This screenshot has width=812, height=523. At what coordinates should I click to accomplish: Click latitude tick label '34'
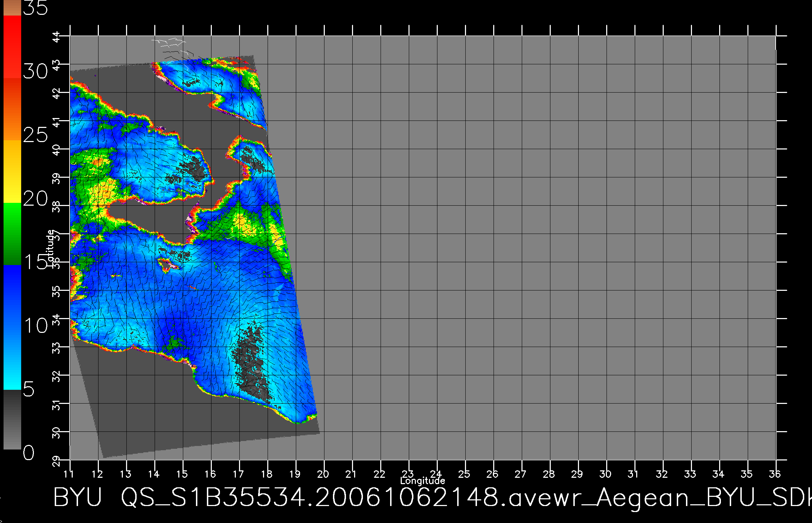(56, 320)
